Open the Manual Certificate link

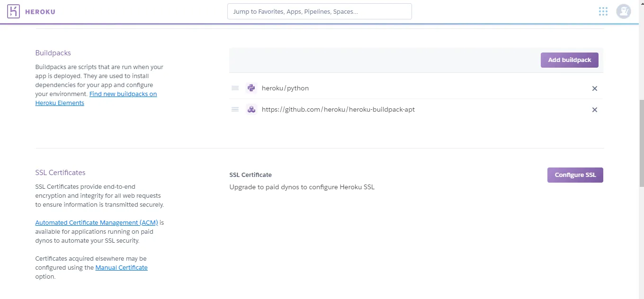tap(121, 268)
